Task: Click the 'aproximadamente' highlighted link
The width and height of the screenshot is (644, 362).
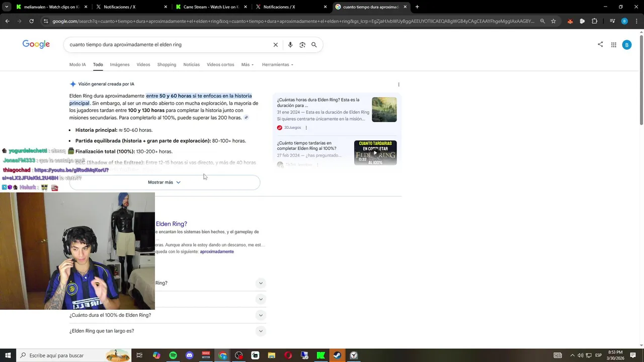Action: click(x=217, y=251)
